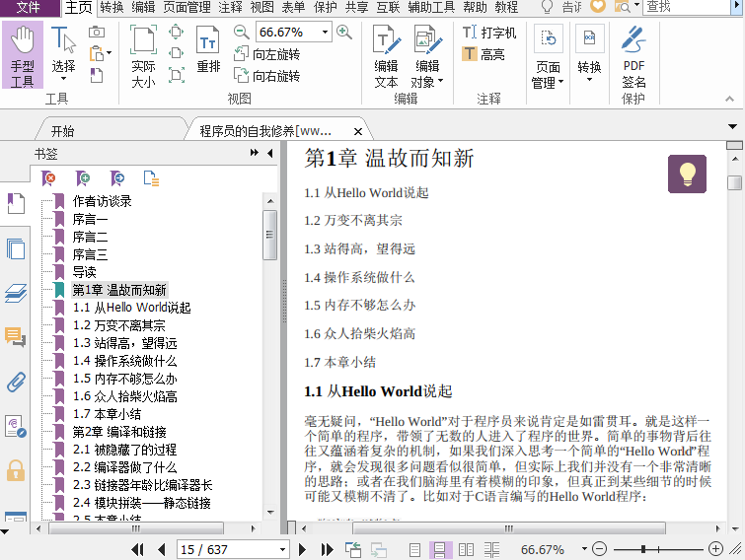Click the zoom slider handle in status bar
The height and width of the screenshot is (560, 745).
[643, 549]
